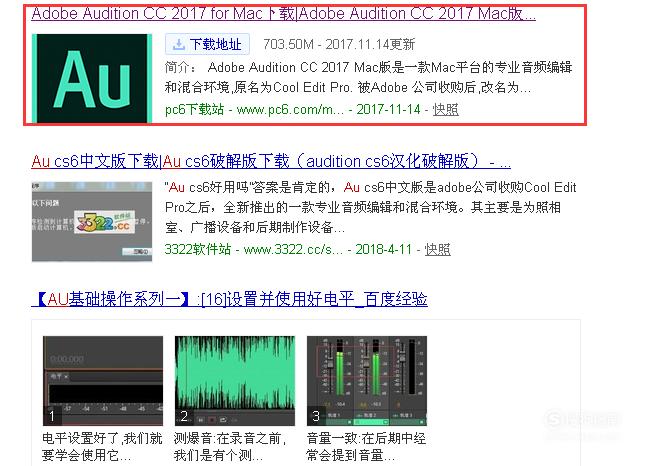This screenshot has width=645, height=466.
Task: Click the 3322.cc screenshot thumbnail
Action: (92, 222)
